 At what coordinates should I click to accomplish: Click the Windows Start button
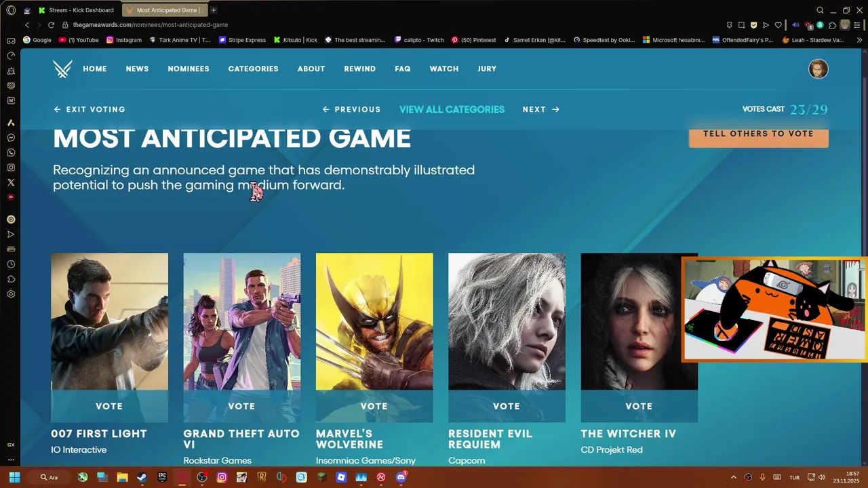pos(14,477)
